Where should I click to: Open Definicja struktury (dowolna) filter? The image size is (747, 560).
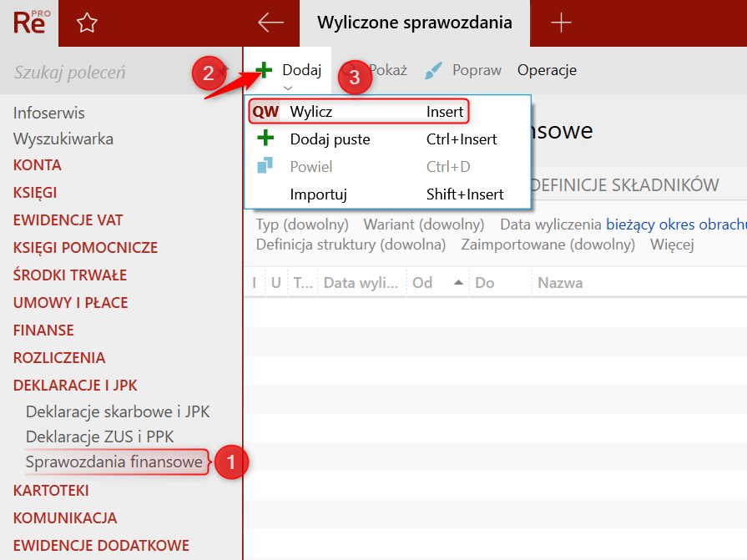(x=351, y=245)
